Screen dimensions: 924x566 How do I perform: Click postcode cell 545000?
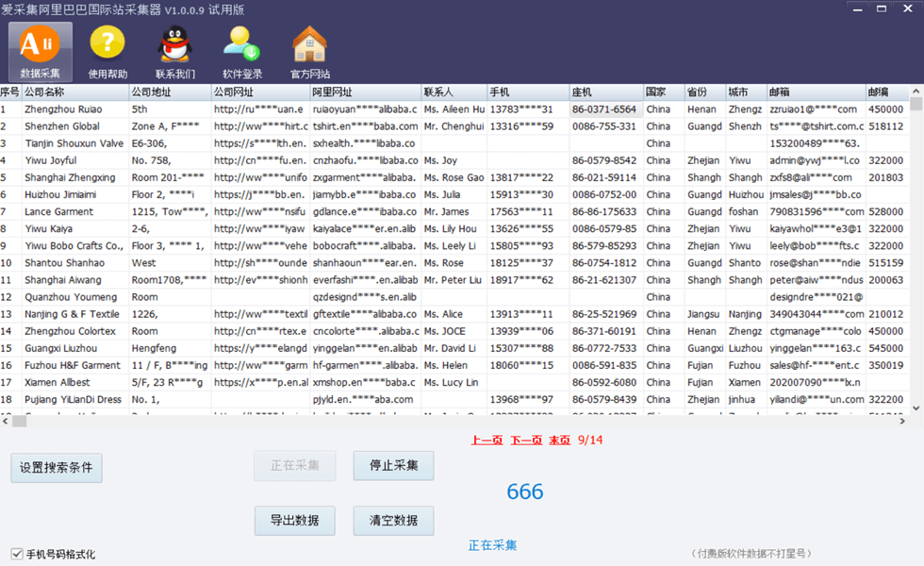point(887,348)
